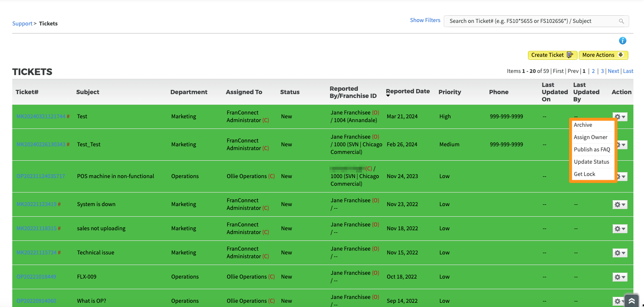Click the 'Mar 21, 2024' reported date
The width and height of the screenshot is (644, 307).
[402, 117]
